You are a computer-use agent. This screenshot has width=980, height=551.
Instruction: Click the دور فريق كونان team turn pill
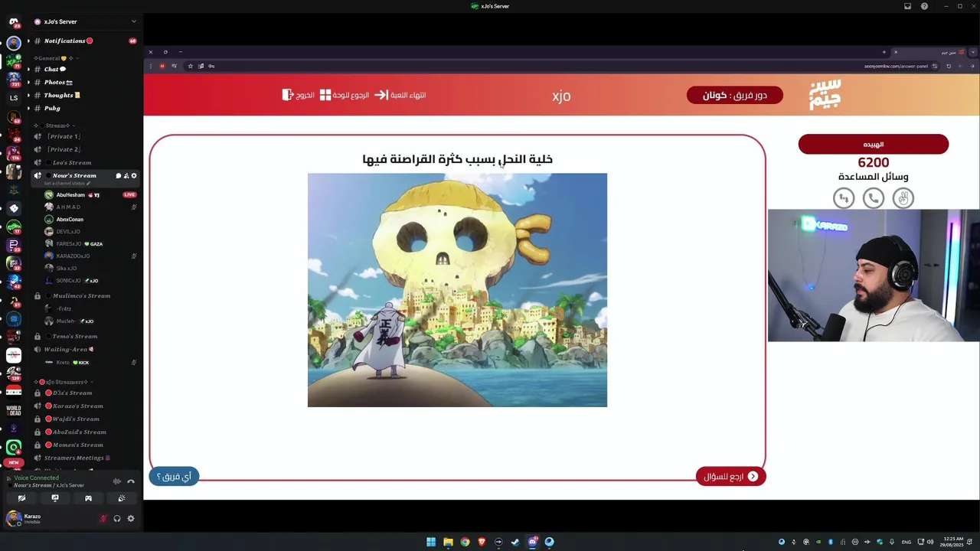[x=734, y=95]
